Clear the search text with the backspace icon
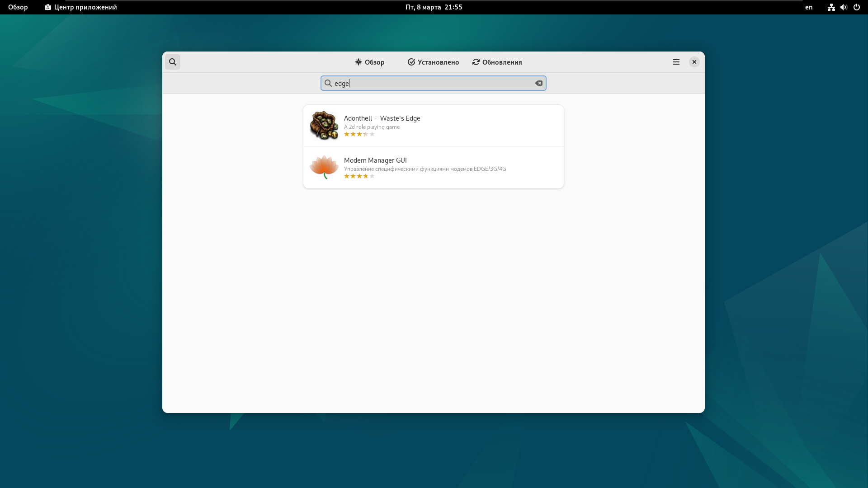868x488 pixels. point(538,83)
